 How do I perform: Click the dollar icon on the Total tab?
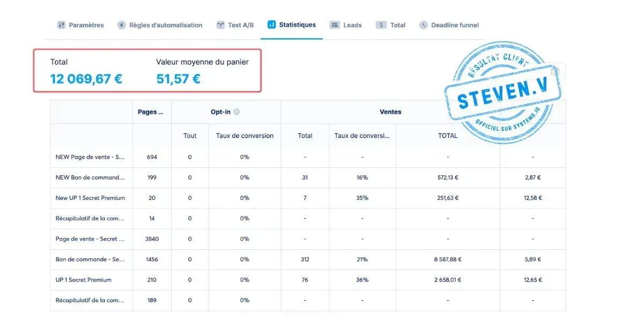point(381,25)
